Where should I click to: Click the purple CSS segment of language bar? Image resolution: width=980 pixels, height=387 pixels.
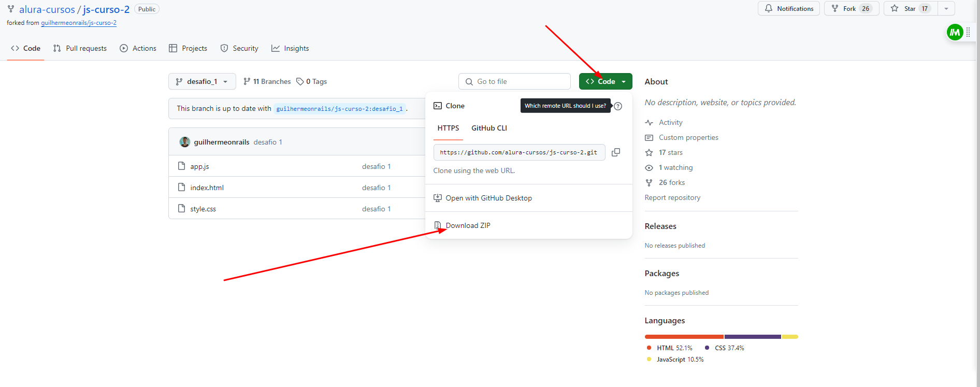(753, 337)
